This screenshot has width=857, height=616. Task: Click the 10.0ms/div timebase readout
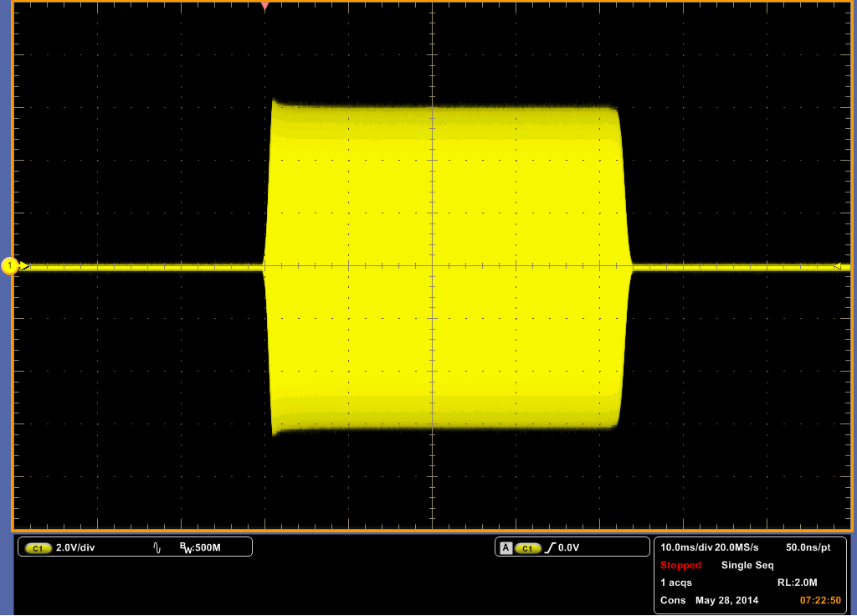(x=686, y=547)
